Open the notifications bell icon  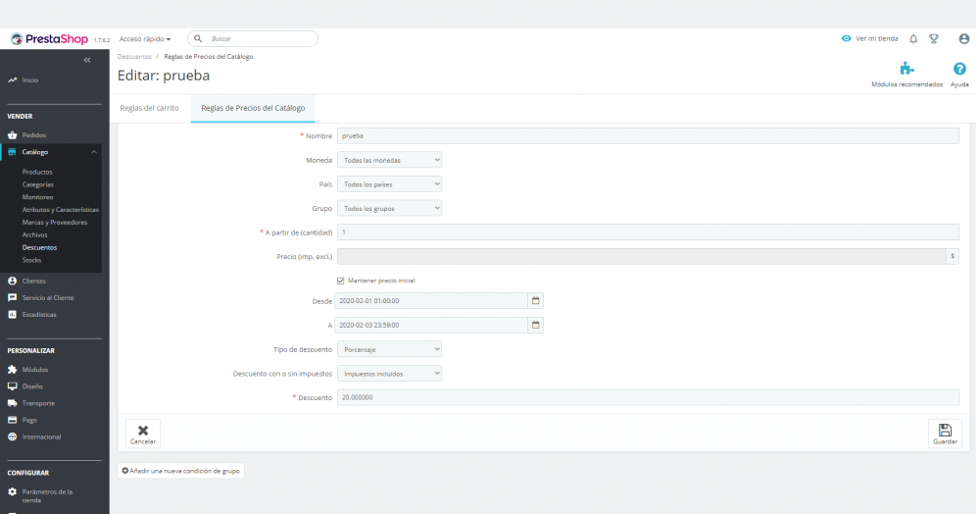click(x=913, y=39)
